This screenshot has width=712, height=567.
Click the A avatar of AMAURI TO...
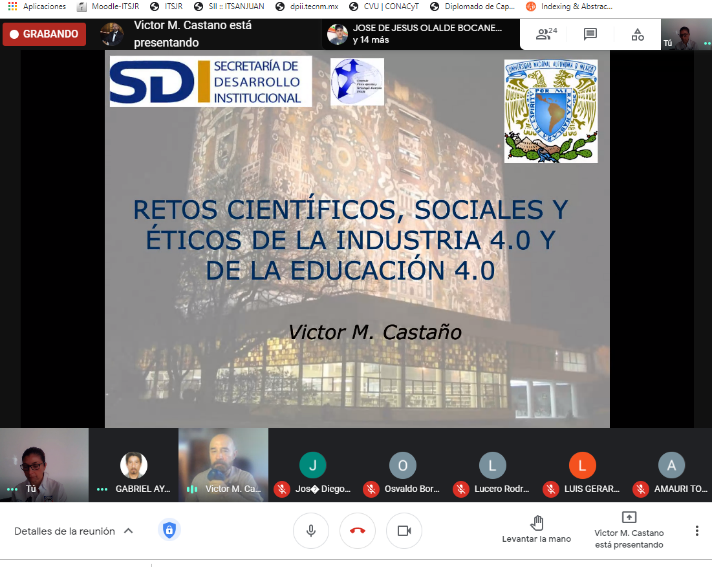[x=672, y=465]
